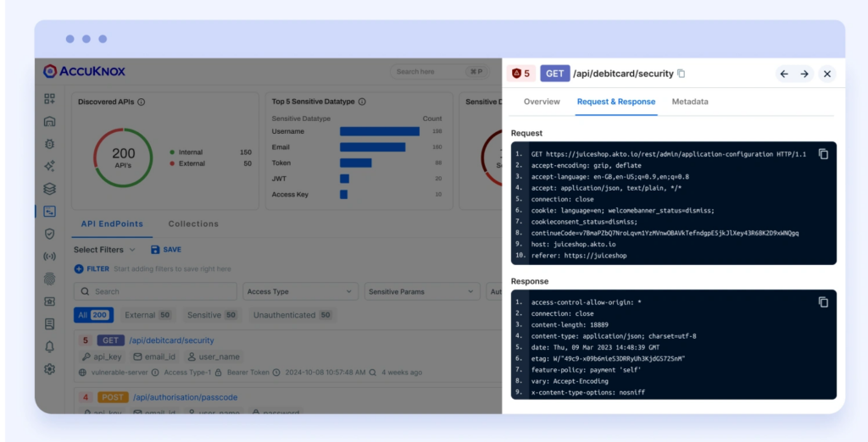Viewport: 868px width, 442px height.
Task: Copy the Request code block
Action: pos(823,154)
